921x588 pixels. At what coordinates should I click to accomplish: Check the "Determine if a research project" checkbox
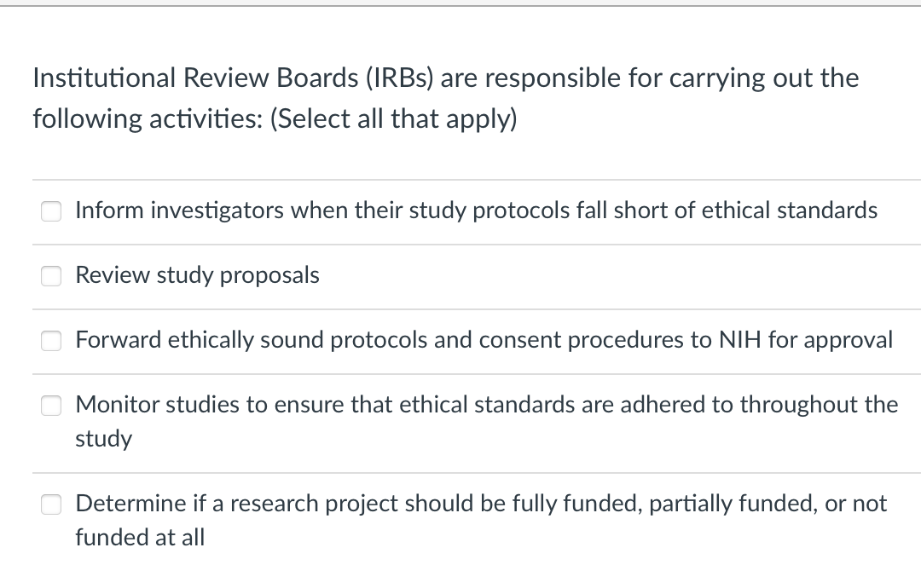tap(51, 504)
